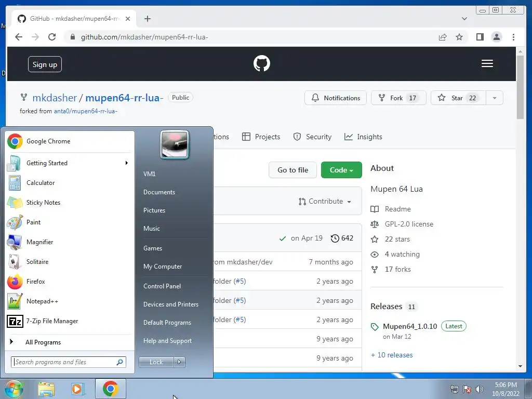Open 7-Zip File Manager
This screenshot has width=532, height=399.
70,321
